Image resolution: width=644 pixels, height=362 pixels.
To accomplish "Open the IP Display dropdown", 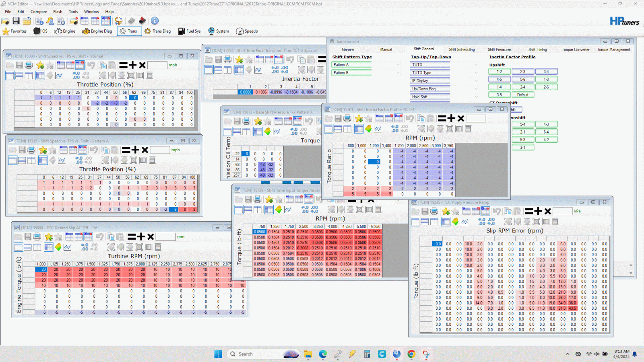I will [476, 81].
